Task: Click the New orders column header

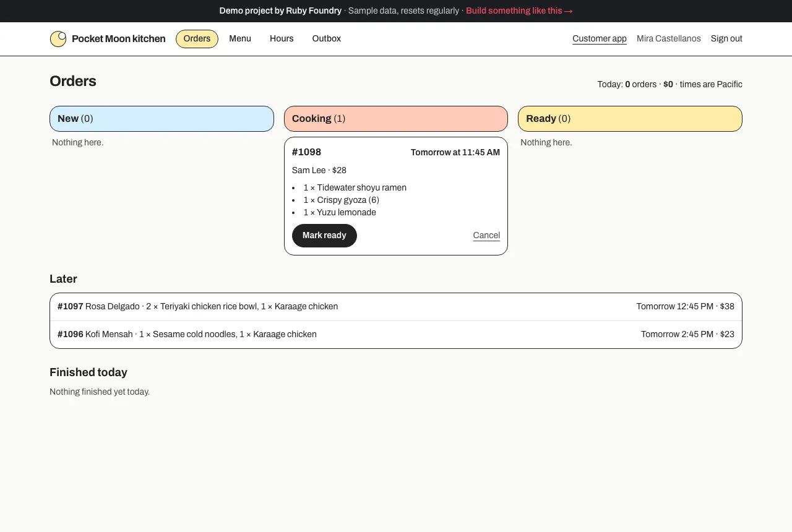Action: pos(161,119)
